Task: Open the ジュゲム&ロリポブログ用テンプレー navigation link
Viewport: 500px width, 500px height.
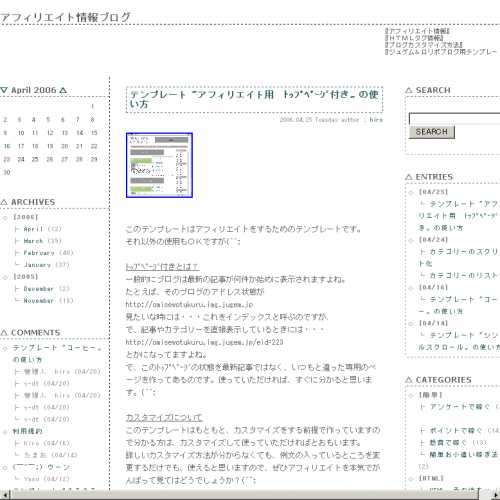Action: click(x=441, y=52)
